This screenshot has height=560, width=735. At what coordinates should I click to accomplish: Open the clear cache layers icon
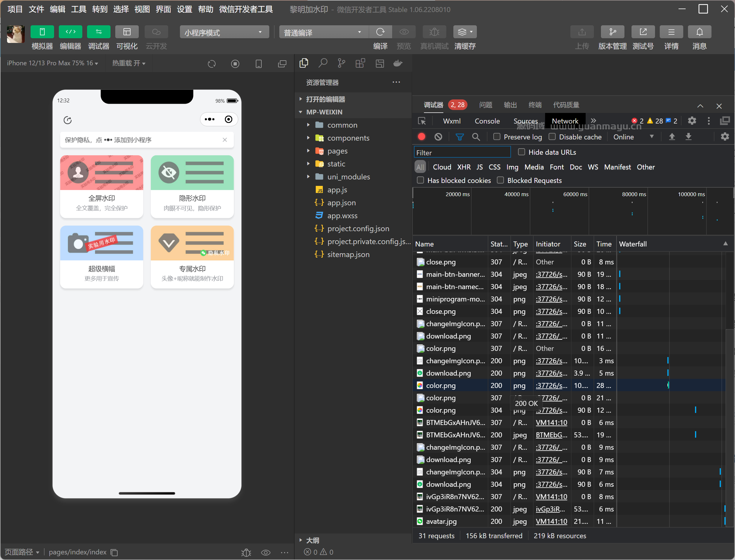(462, 32)
